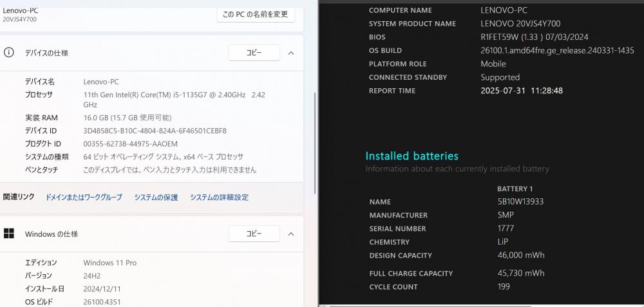The image size is (644, 307).
Task: Click the device specifications info icon
Action: 8,53
